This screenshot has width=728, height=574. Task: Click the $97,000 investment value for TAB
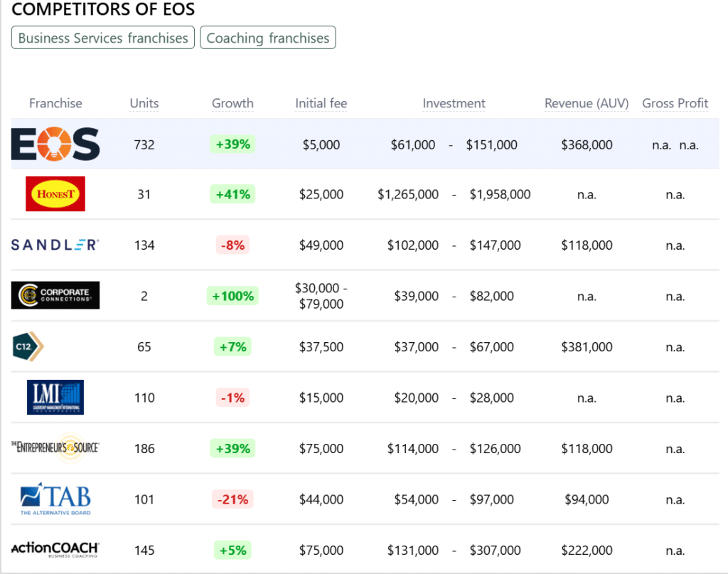click(492, 500)
